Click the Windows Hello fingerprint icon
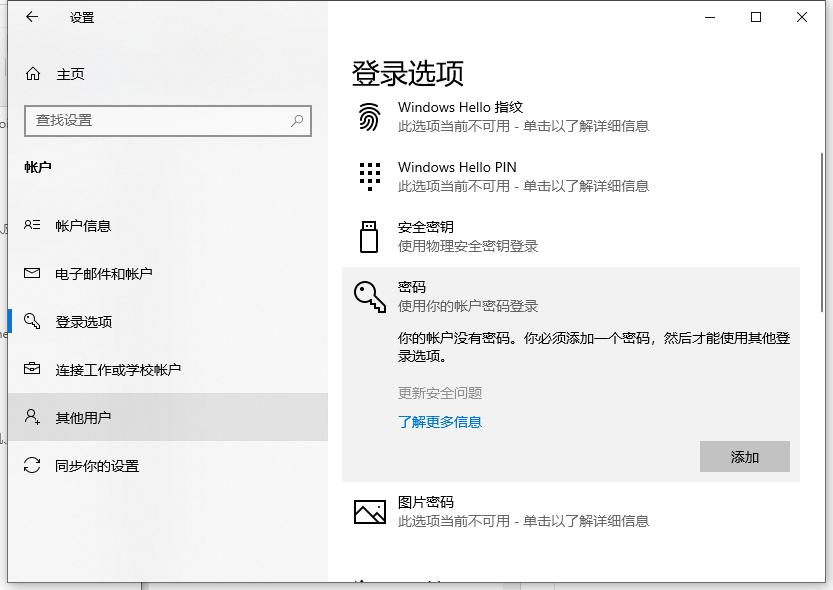833x590 pixels. pos(370,116)
